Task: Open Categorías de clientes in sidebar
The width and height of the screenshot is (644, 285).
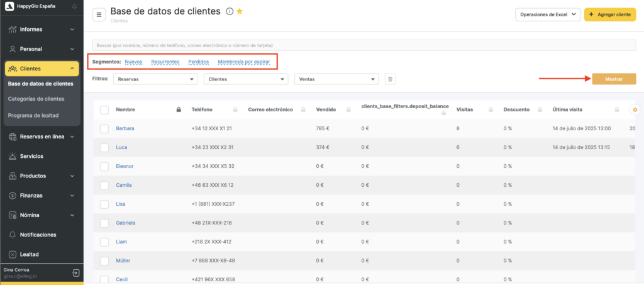Action: [36, 99]
